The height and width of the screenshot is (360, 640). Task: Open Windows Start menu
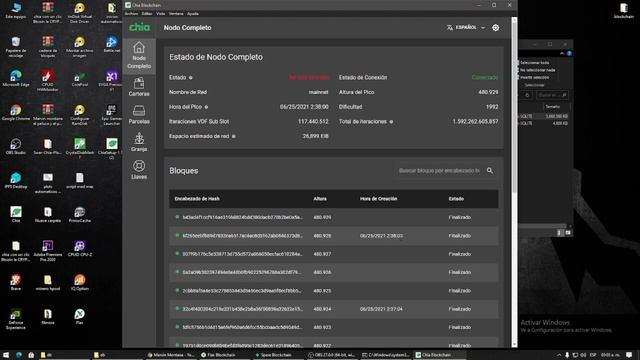click(x=6, y=355)
